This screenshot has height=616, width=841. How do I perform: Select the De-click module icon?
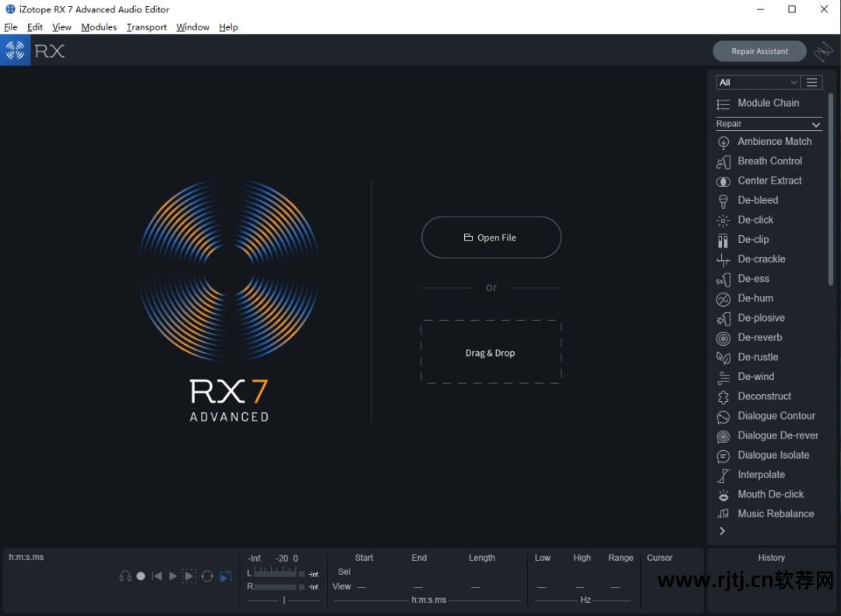click(723, 220)
